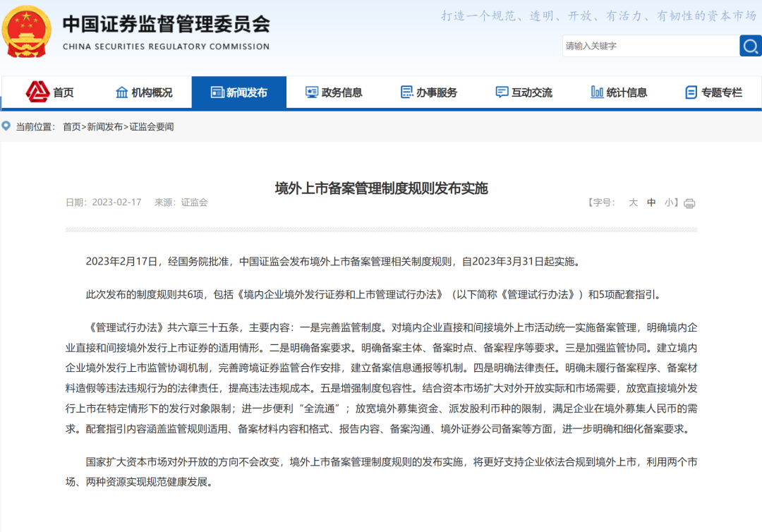
Task: Click the CHINA SECURITIES REGULATORY COMMISSION text
Action: (167, 47)
